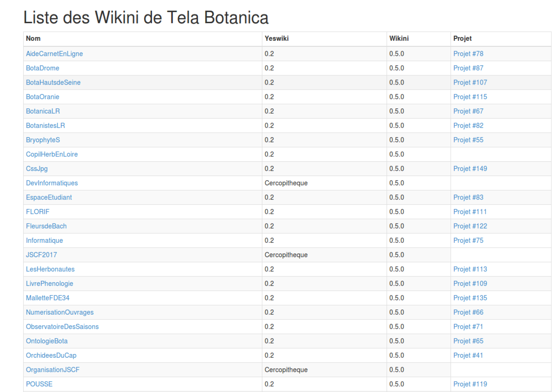The height and width of the screenshot is (392, 553).
Task: Follow the Projet #122 link
Action: pos(470,226)
